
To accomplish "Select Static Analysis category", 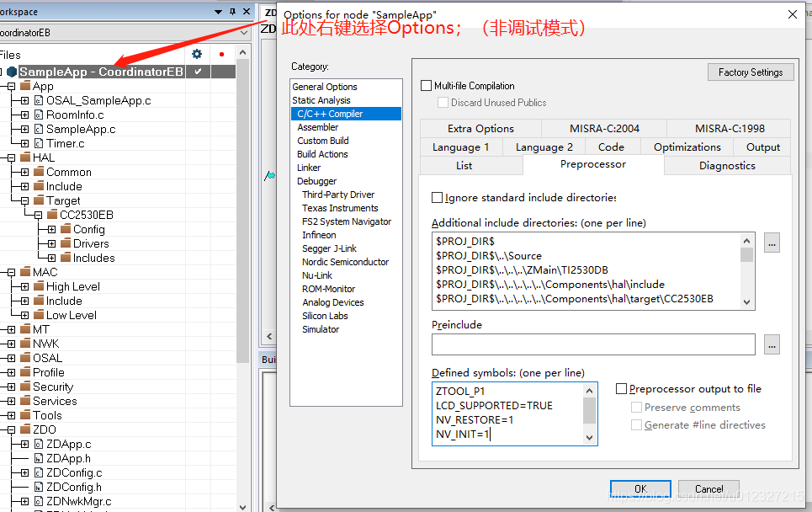I will coord(321,100).
